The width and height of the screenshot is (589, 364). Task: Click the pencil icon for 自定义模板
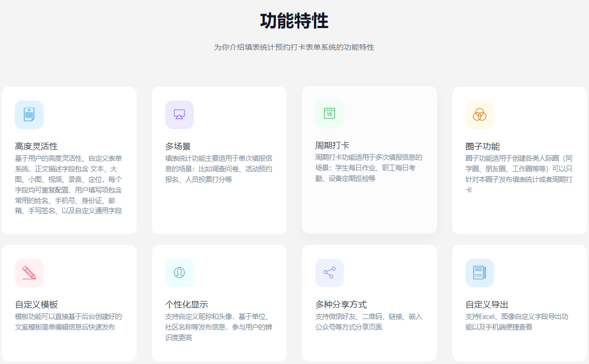[x=29, y=273]
